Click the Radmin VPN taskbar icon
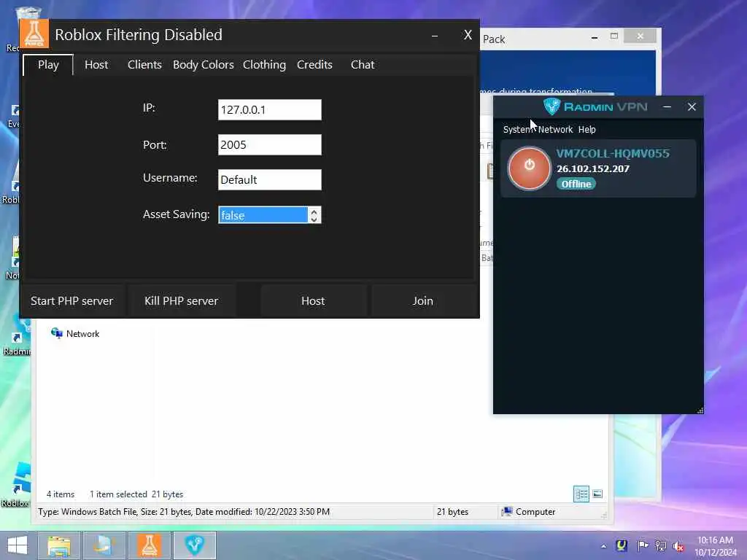 194,545
